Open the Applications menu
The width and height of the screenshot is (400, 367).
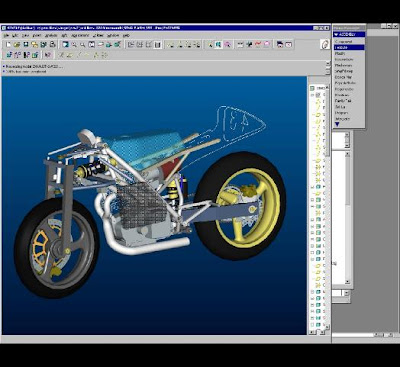(x=80, y=35)
